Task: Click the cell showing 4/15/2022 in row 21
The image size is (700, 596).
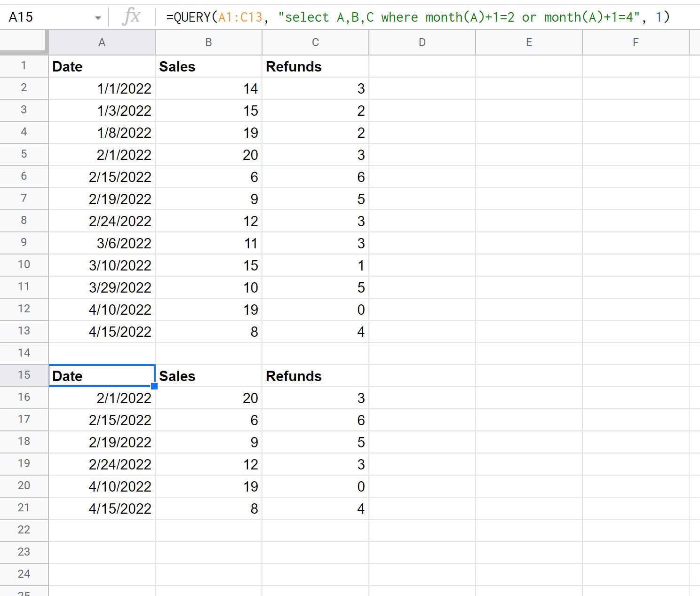Action: click(x=102, y=509)
